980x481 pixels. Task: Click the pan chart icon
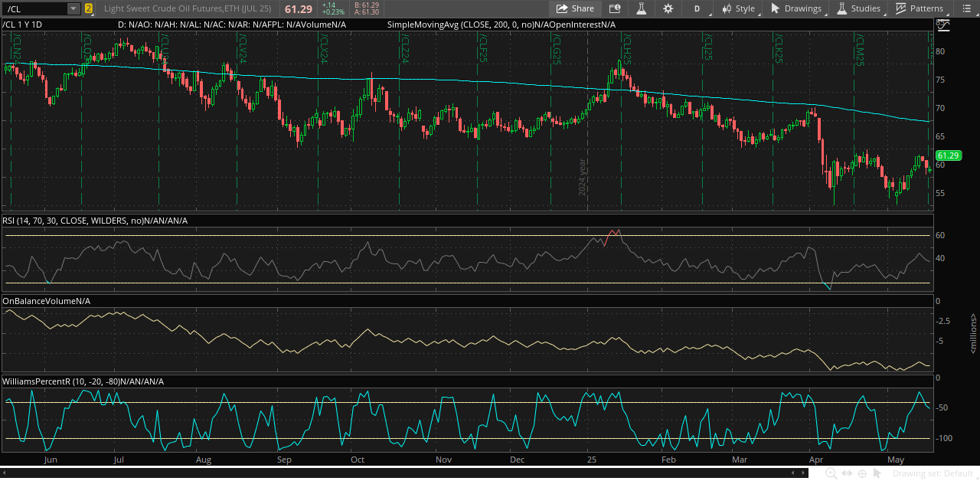tap(847, 473)
